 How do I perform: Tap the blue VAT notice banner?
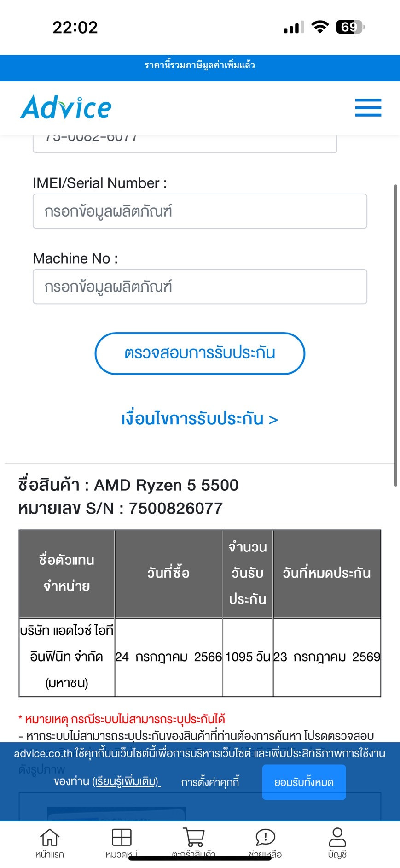200,68
